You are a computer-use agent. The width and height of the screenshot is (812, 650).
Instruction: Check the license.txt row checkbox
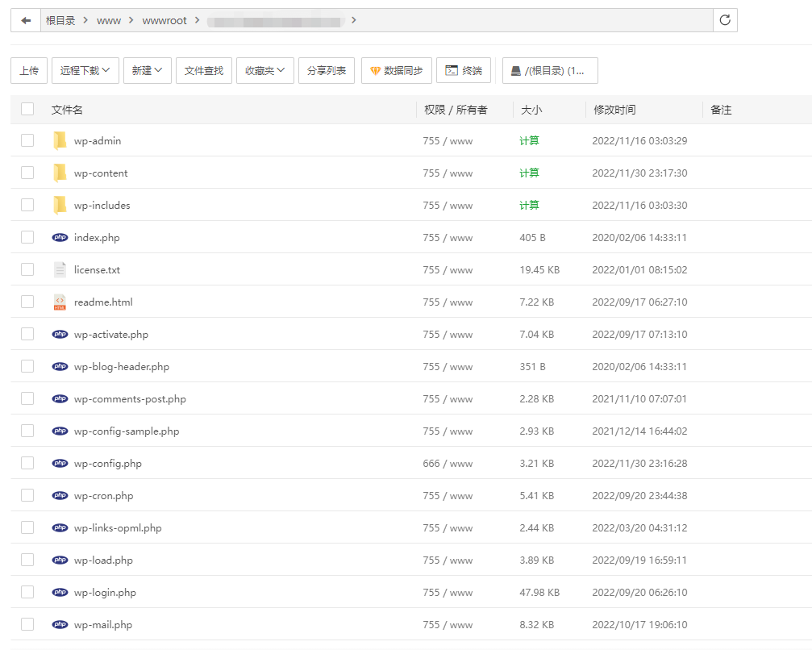pyautogui.click(x=27, y=269)
